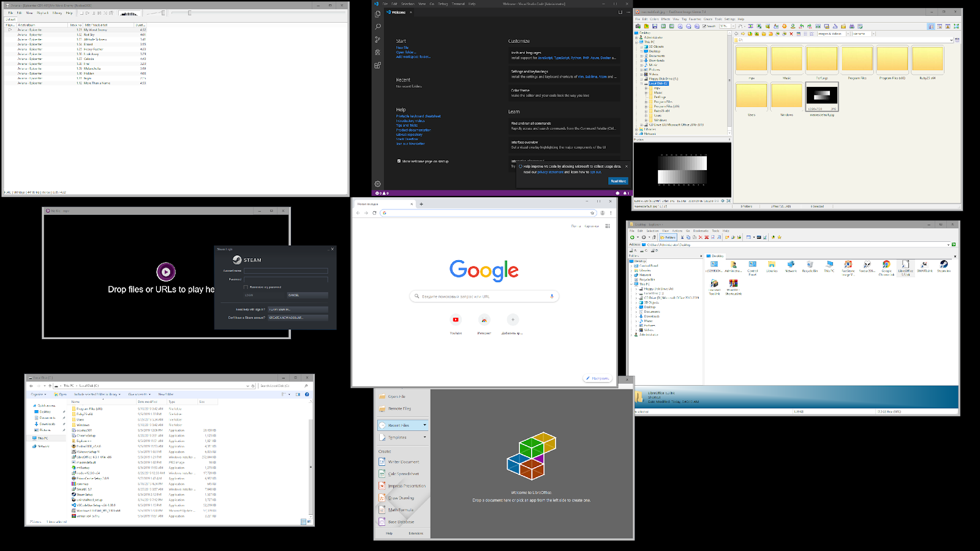
Task: Click the voice search microphone in Google search
Action: tap(552, 296)
